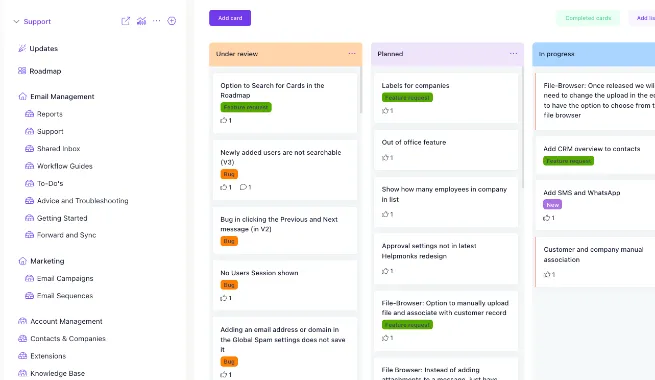
Task: Open the Planned list options menu
Action: 513,53
